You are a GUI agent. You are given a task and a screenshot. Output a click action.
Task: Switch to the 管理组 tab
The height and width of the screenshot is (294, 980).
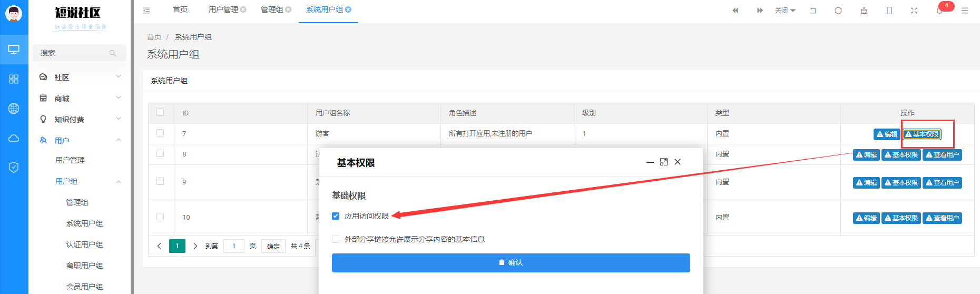point(272,9)
